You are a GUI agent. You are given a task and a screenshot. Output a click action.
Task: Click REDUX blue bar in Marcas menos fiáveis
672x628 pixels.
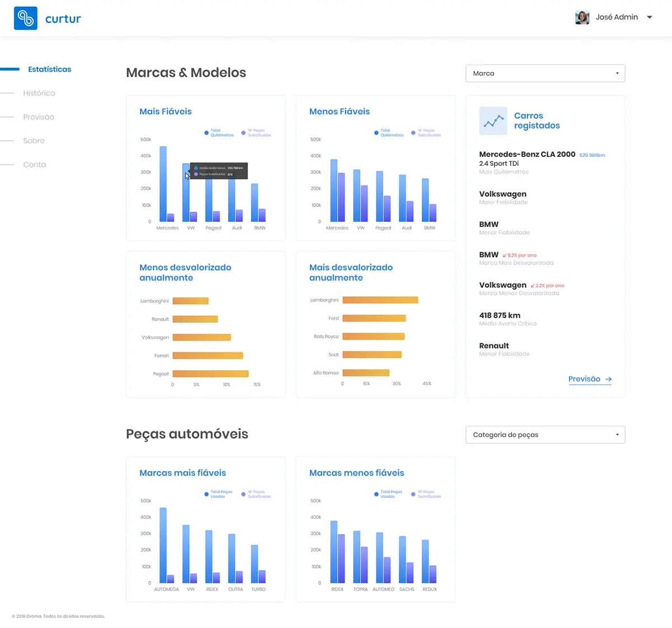click(425, 561)
